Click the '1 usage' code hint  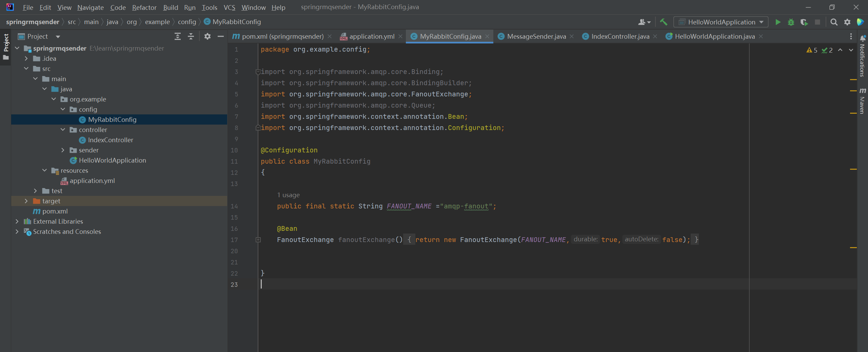pos(288,195)
